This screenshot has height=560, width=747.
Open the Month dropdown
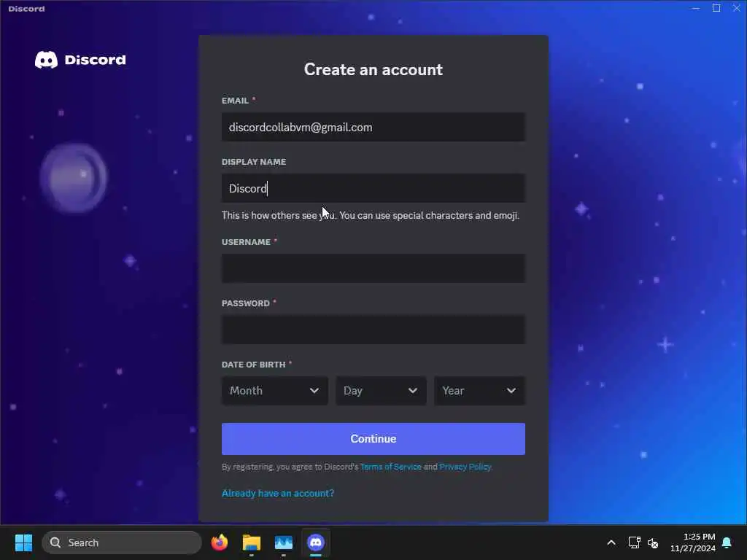(274, 391)
